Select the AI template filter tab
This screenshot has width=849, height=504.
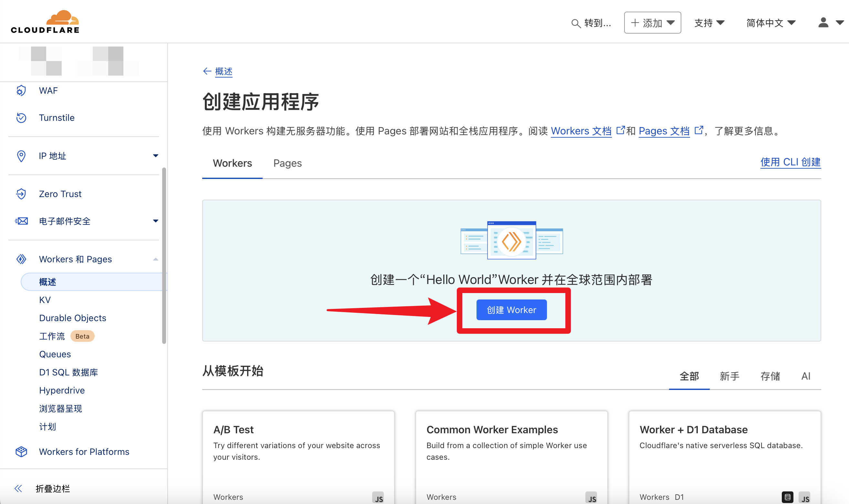(806, 376)
